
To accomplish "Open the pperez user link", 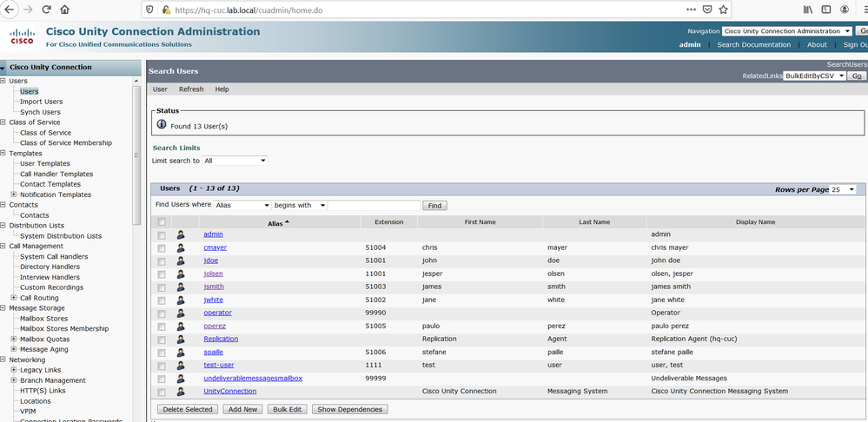I will click(x=215, y=326).
